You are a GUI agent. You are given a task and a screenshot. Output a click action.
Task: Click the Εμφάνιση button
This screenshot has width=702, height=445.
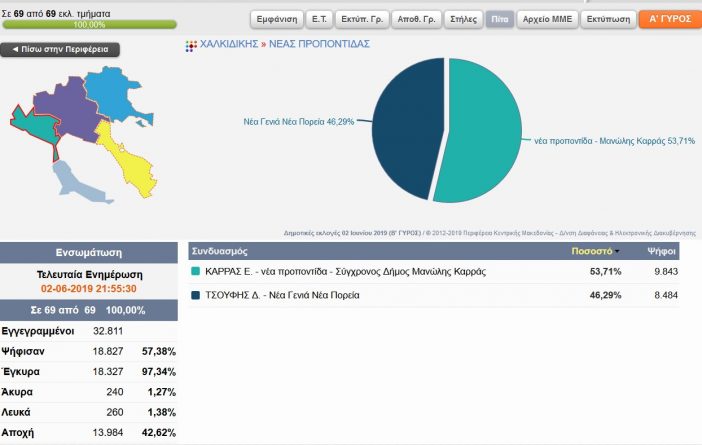coord(277,19)
